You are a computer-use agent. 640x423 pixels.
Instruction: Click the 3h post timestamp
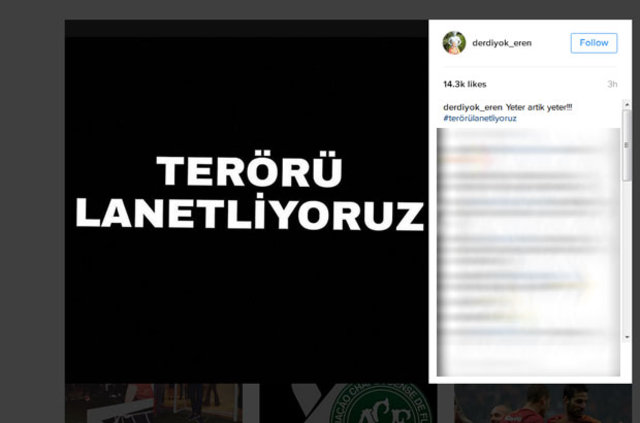tap(611, 85)
